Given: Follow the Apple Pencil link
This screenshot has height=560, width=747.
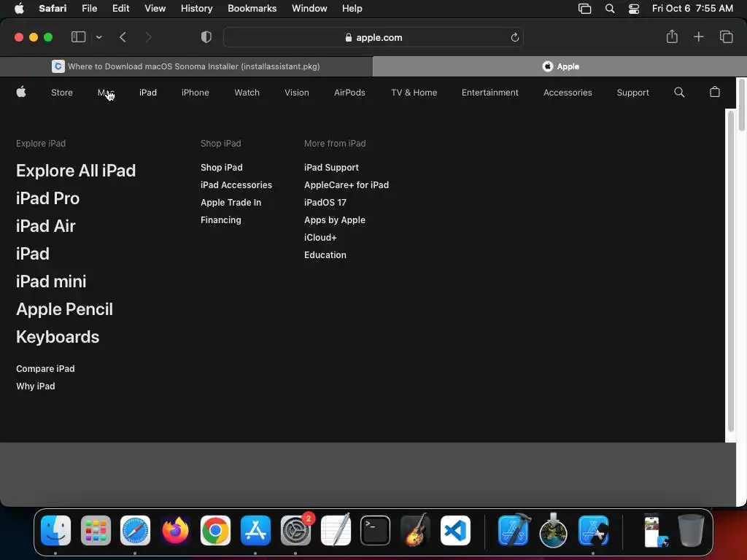Looking at the screenshot, I should click(x=64, y=309).
